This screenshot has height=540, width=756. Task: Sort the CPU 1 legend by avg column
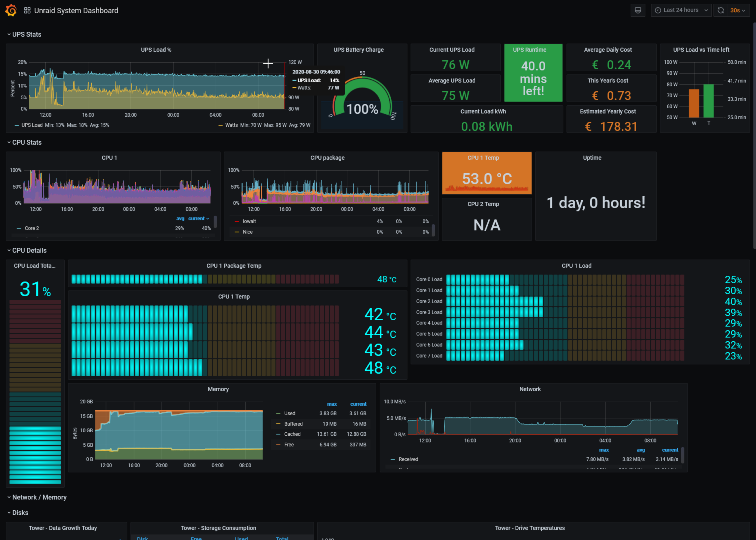(x=180, y=218)
